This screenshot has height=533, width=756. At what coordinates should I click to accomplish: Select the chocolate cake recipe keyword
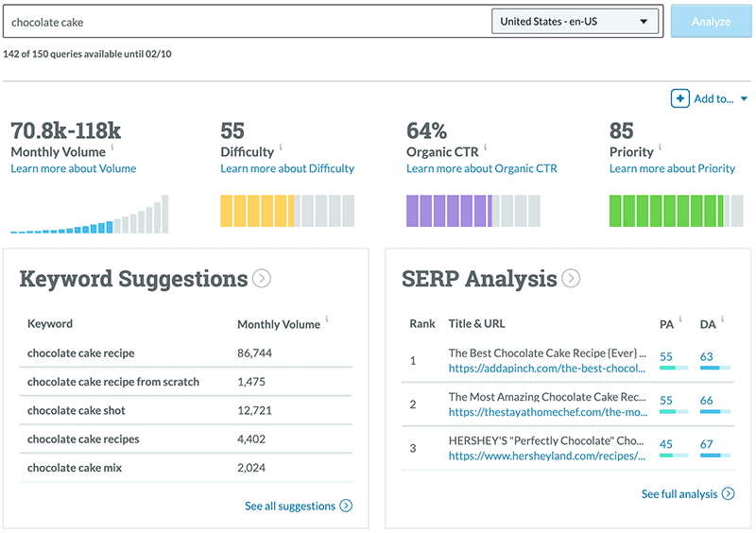click(x=81, y=353)
